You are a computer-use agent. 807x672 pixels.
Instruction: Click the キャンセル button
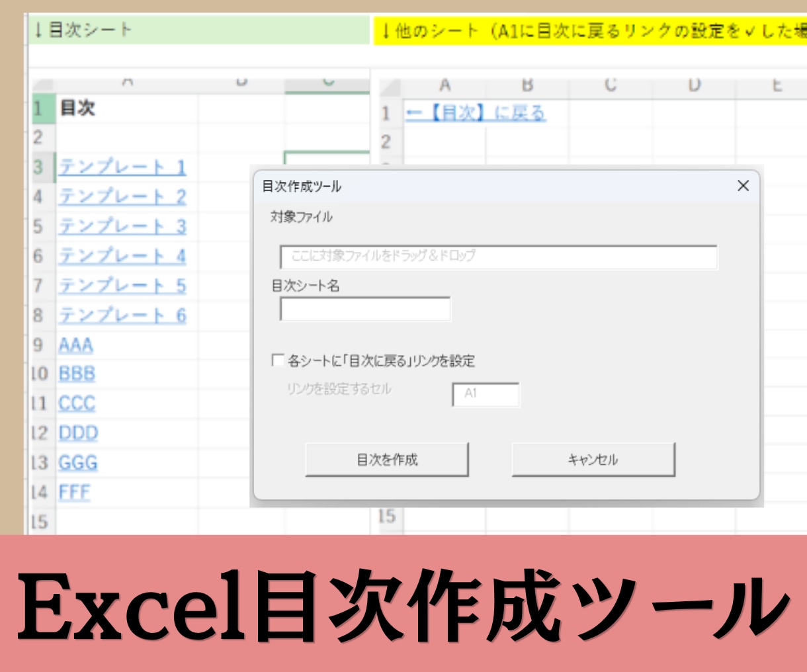pyautogui.click(x=593, y=460)
